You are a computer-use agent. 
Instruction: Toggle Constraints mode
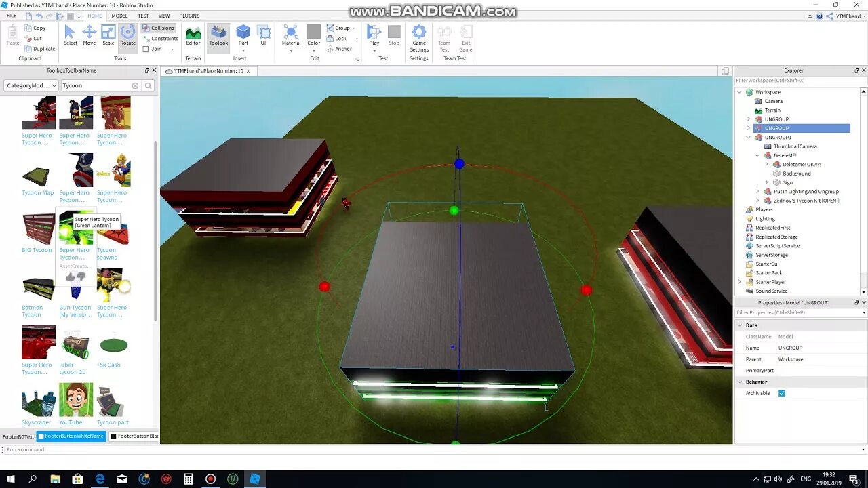point(160,39)
